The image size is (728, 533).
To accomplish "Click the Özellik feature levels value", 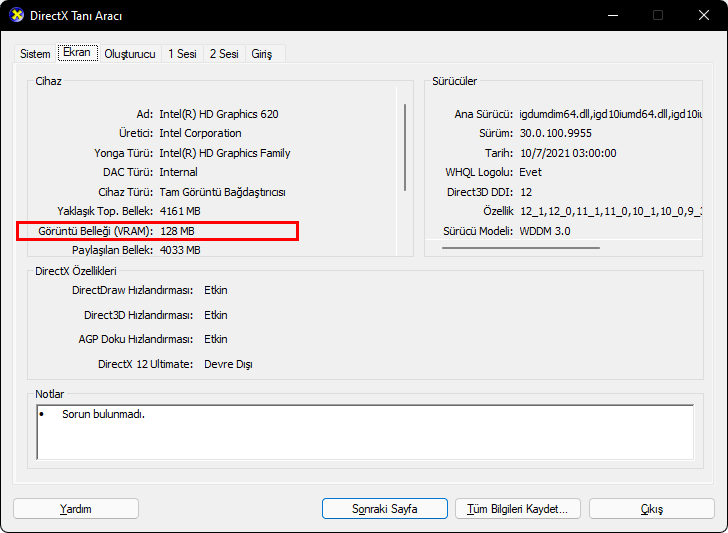I will click(x=611, y=211).
